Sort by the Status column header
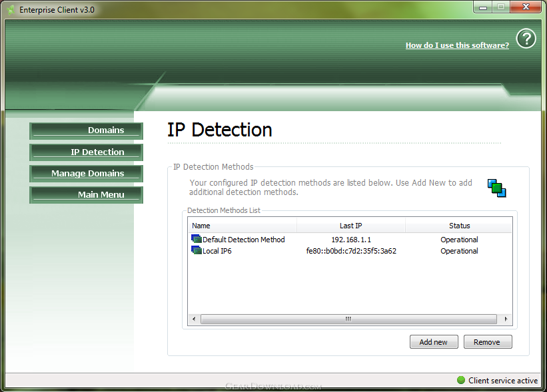 click(459, 226)
